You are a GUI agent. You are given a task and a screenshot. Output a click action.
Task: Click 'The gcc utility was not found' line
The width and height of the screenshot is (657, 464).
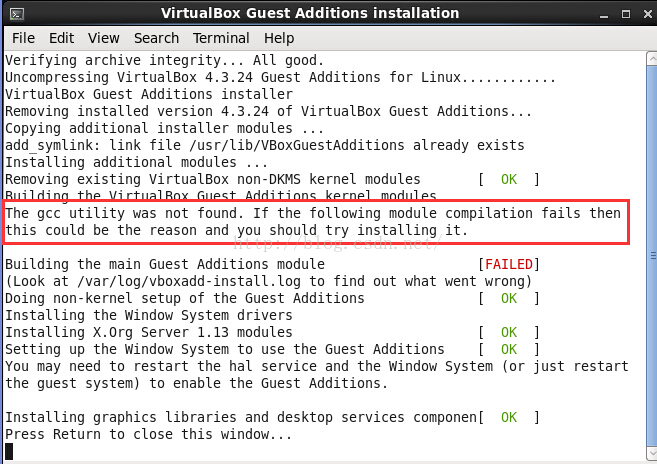pyautogui.click(x=313, y=213)
